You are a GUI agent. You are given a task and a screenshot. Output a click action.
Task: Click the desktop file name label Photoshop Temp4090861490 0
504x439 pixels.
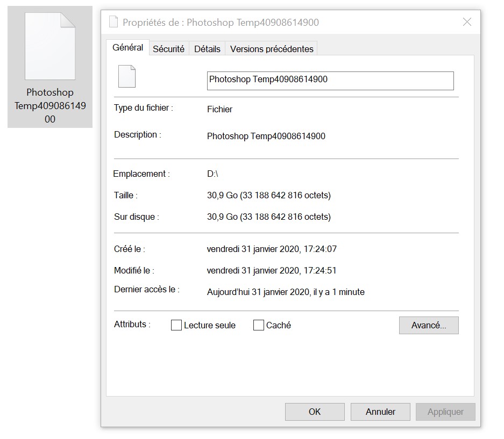click(x=50, y=106)
